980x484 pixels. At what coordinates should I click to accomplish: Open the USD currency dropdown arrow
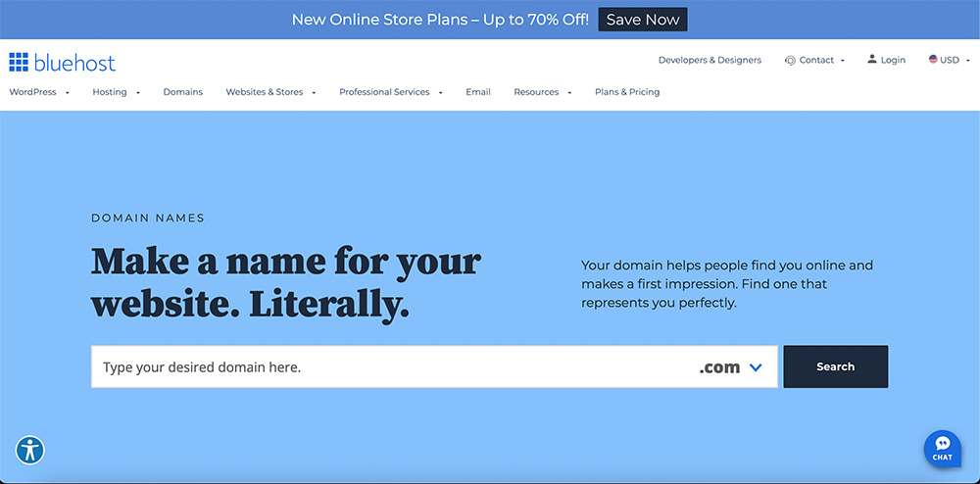[968, 61]
